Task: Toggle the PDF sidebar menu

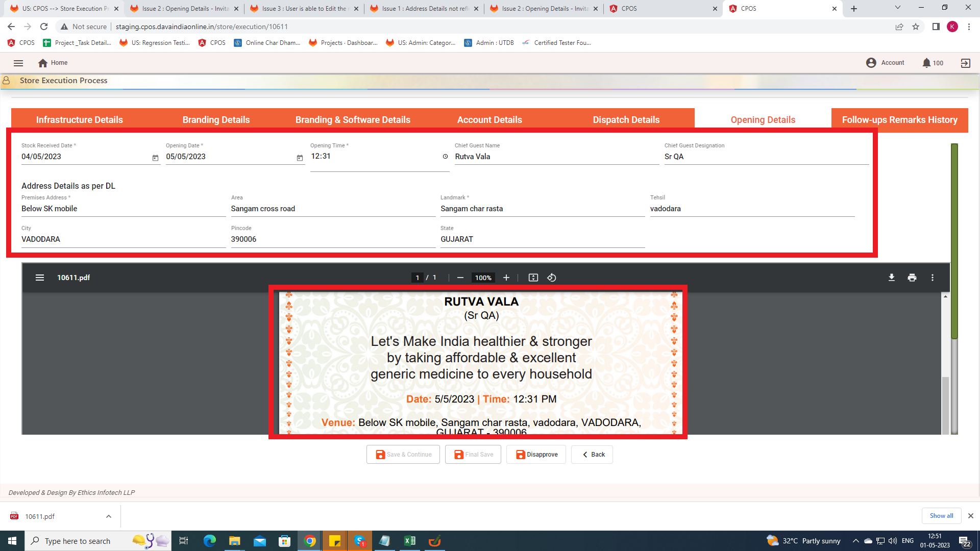Action: (40, 278)
